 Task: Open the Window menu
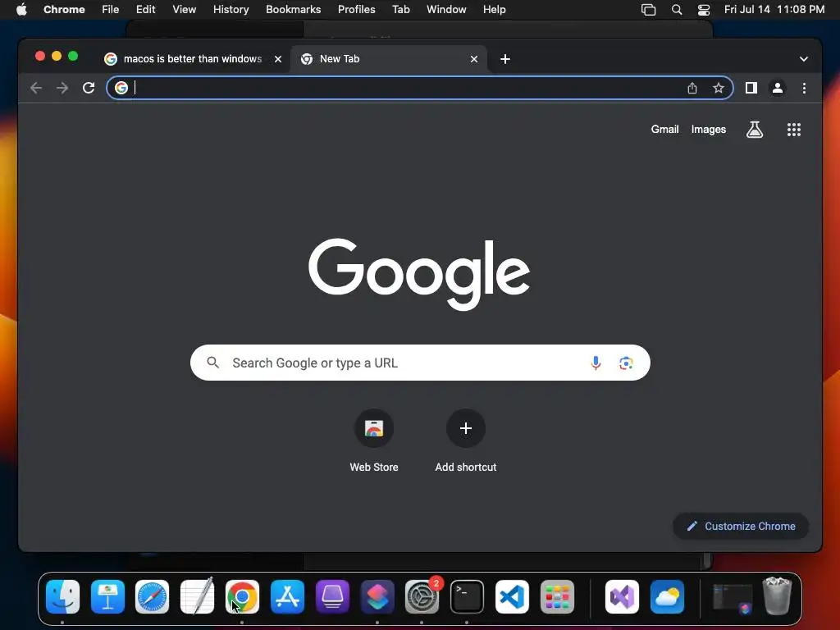click(446, 10)
